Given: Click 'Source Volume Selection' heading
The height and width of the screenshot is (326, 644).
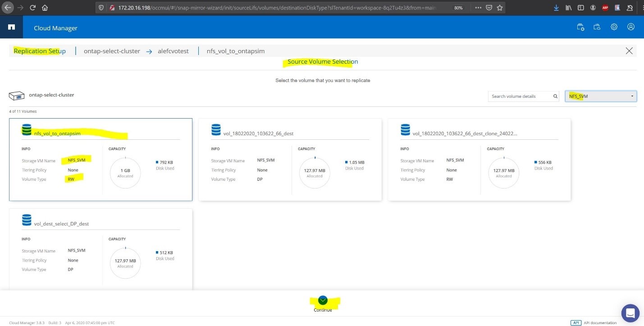Looking at the screenshot, I should [x=323, y=61].
